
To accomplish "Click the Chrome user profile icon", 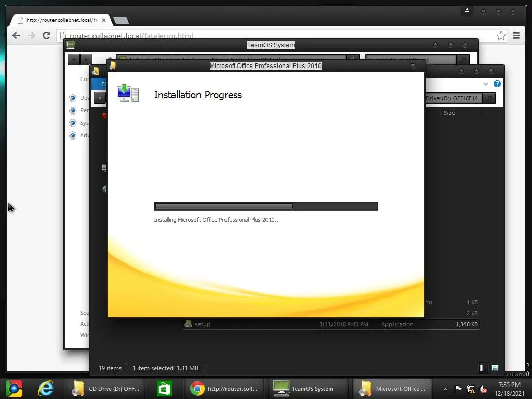I will (467, 11).
